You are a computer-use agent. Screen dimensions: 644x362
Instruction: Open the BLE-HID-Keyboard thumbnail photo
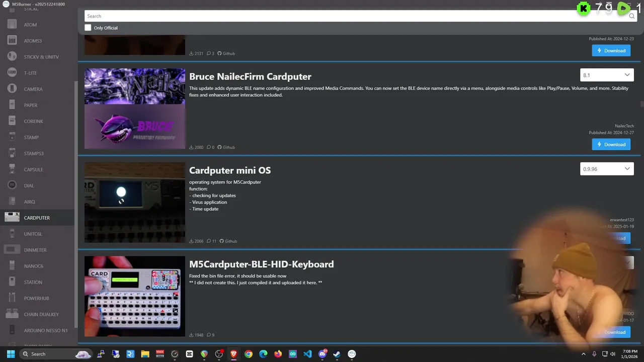135,296
